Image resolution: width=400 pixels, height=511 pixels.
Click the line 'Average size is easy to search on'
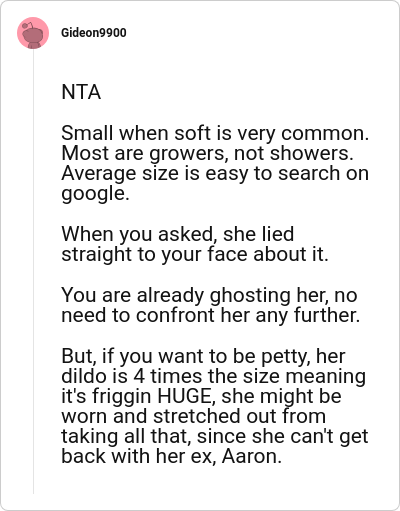click(x=215, y=173)
